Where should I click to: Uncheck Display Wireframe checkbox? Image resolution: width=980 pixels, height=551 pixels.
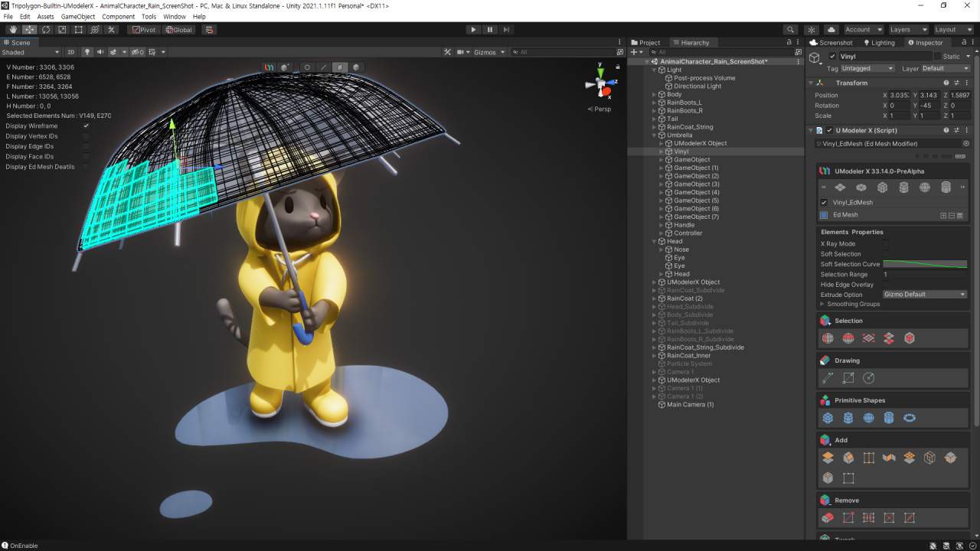point(86,126)
